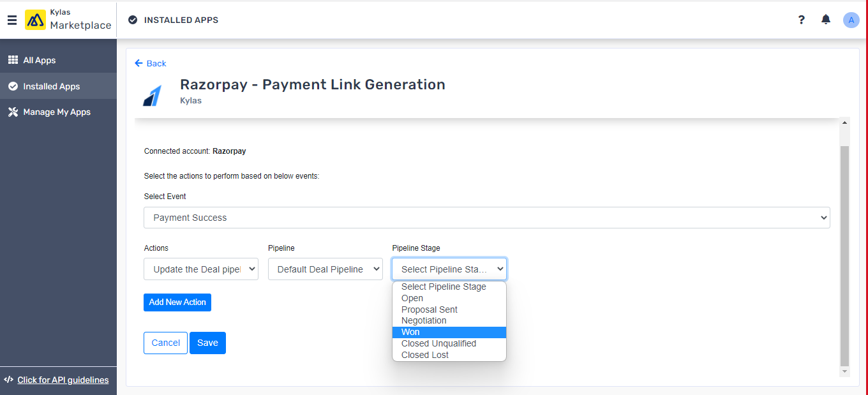
Task: Collapse the Pipeline Stage dropdown
Action: (449, 269)
